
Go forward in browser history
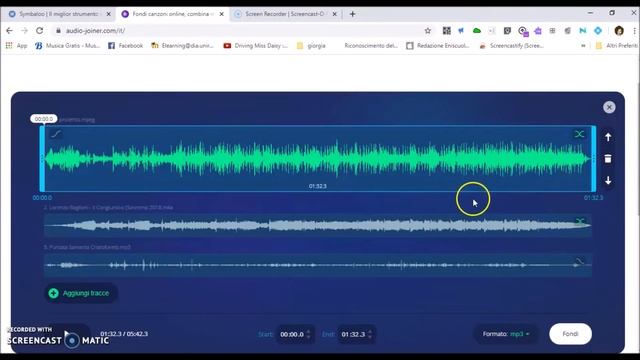click(x=24, y=31)
